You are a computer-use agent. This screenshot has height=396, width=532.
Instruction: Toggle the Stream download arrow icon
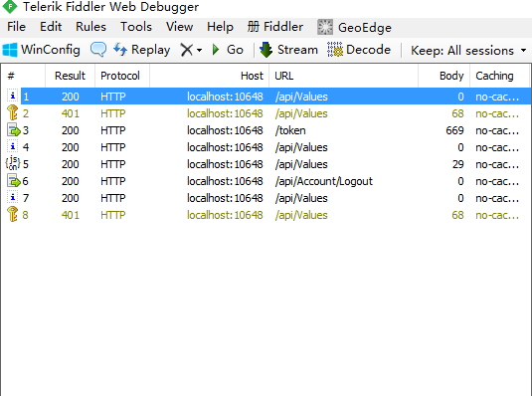[266, 50]
